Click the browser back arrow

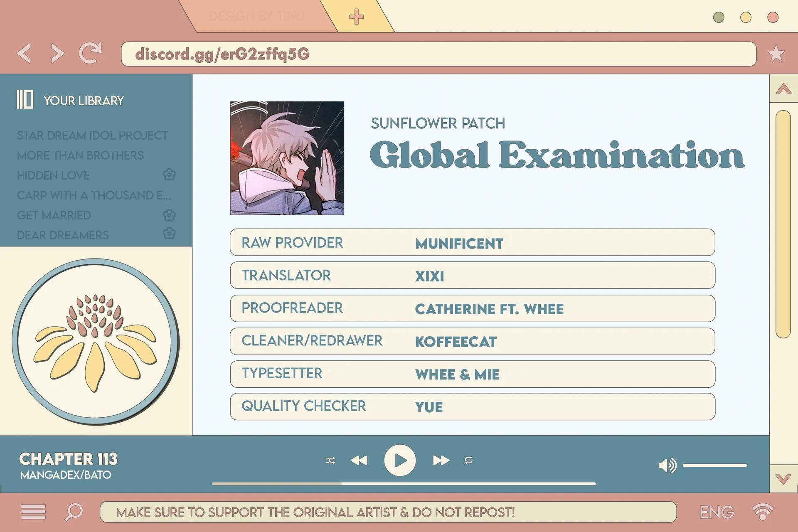click(24, 53)
